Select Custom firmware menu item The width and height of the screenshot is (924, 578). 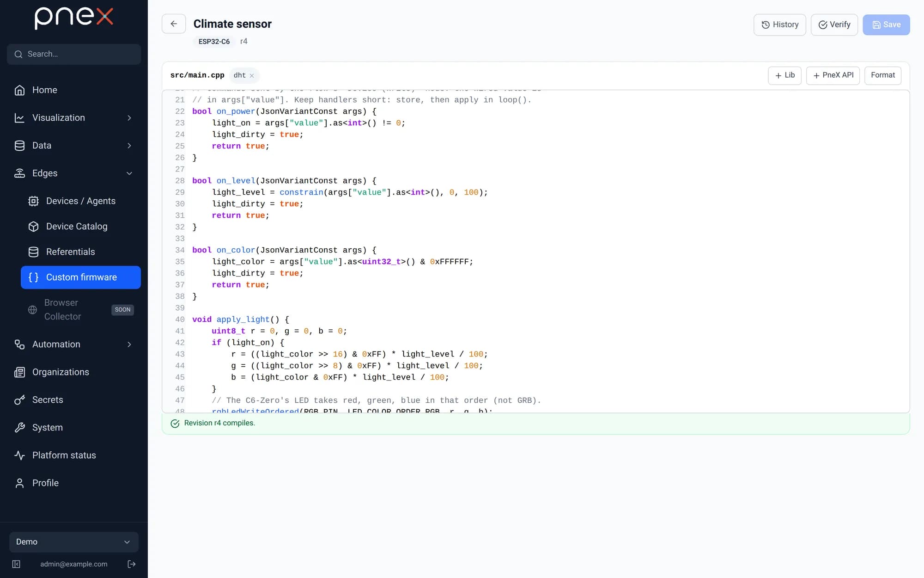tap(81, 277)
